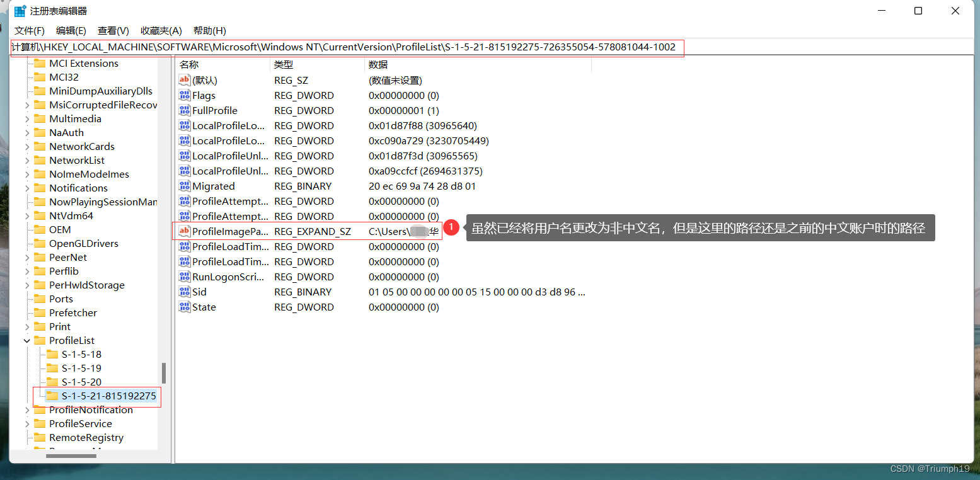The image size is (980, 480).
Task: Select the ProfileImagePath value icon
Action: [x=184, y=231]
